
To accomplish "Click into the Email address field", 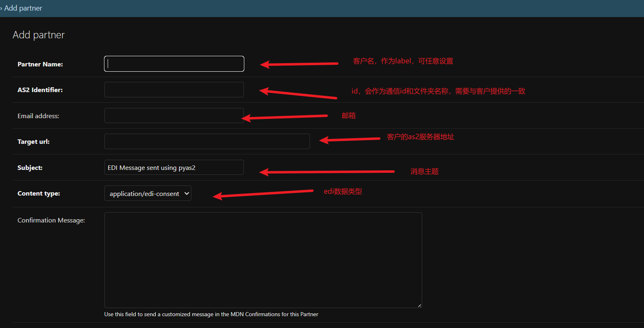I will (174, 116).
